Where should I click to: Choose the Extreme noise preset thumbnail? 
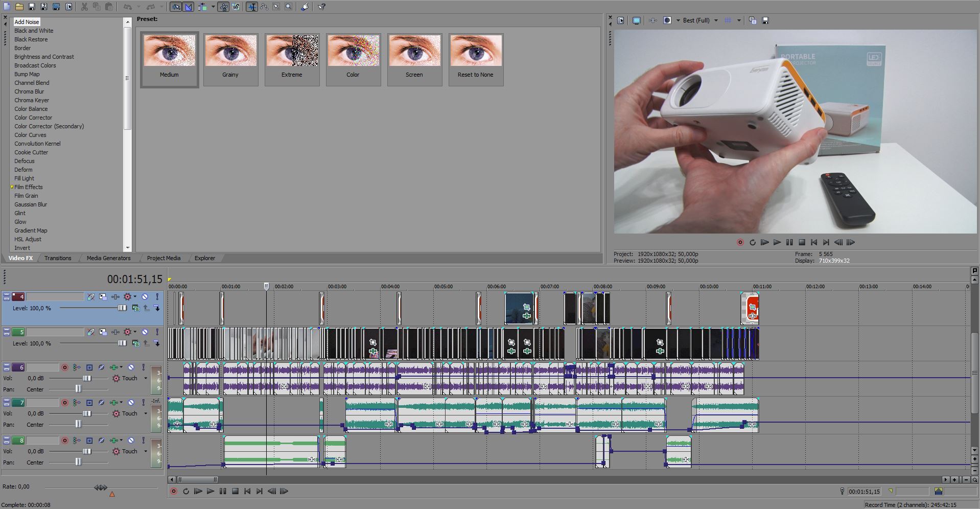click(292, 50)
